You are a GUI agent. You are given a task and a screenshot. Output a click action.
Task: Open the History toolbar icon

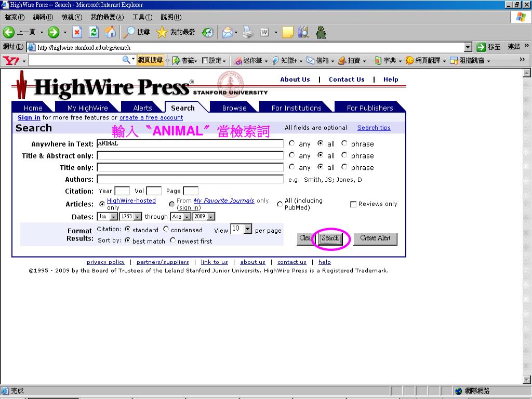[x=207, y=32]
